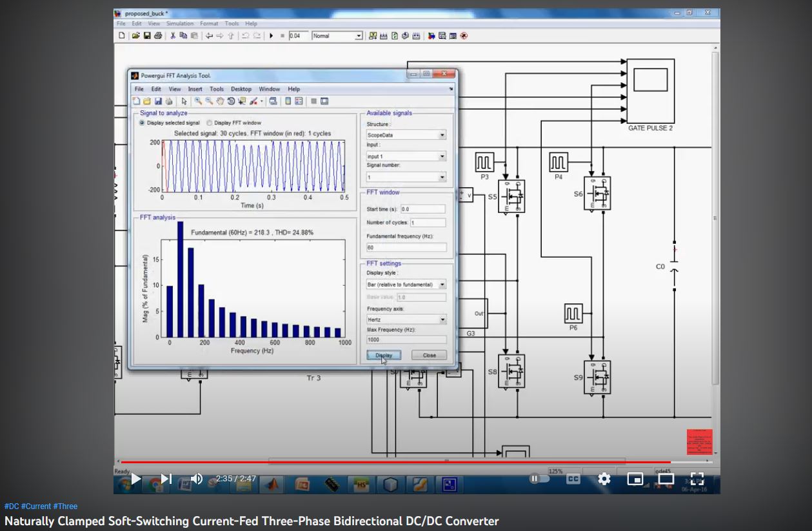Select Display FFT window radio button
The image size is (812, 531).
(210, 123)
